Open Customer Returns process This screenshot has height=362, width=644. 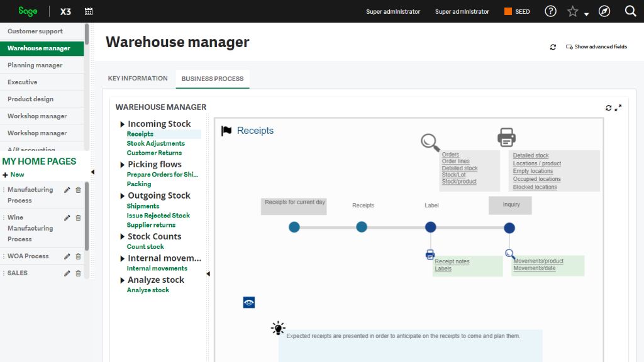(x=154, y=153)
